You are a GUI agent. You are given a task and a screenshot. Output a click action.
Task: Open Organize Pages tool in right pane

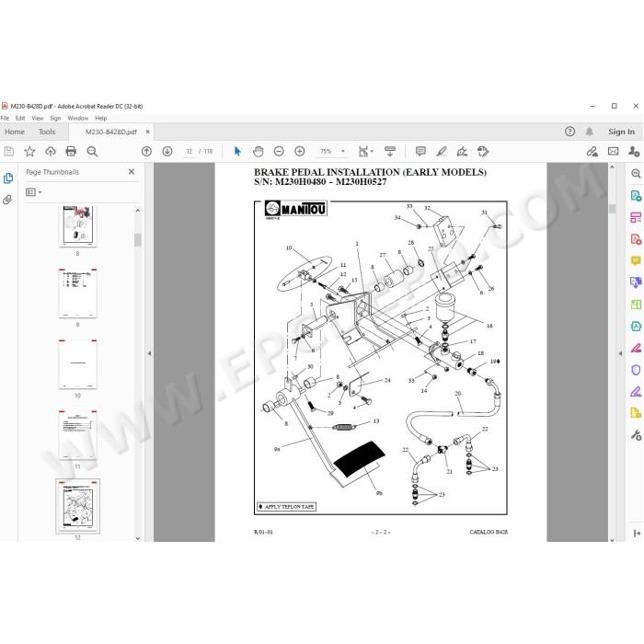click(x=636, y=305)
